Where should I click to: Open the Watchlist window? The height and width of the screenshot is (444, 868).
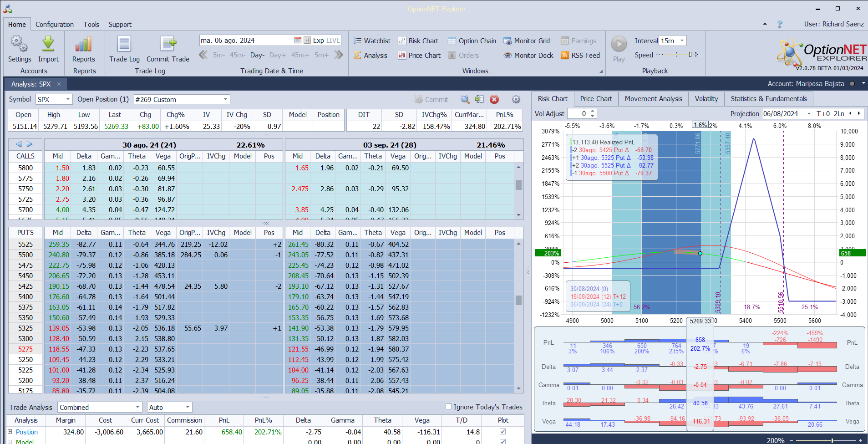tap(372, 41)
